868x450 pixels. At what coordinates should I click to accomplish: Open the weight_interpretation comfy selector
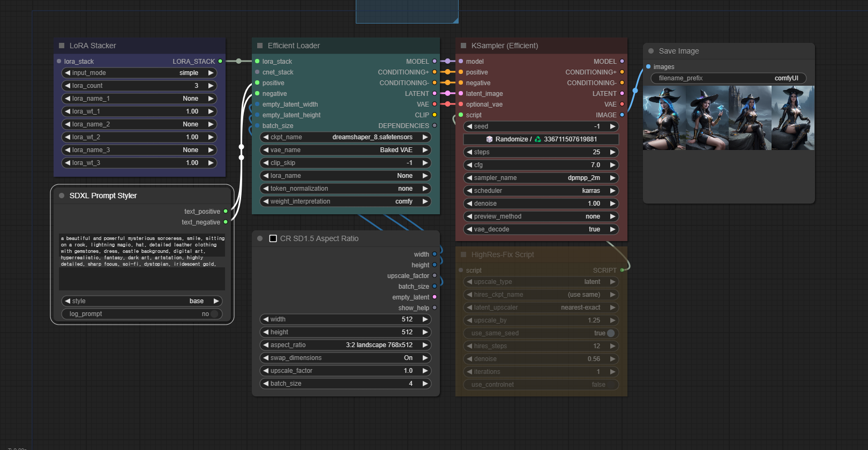click(346, 201)
